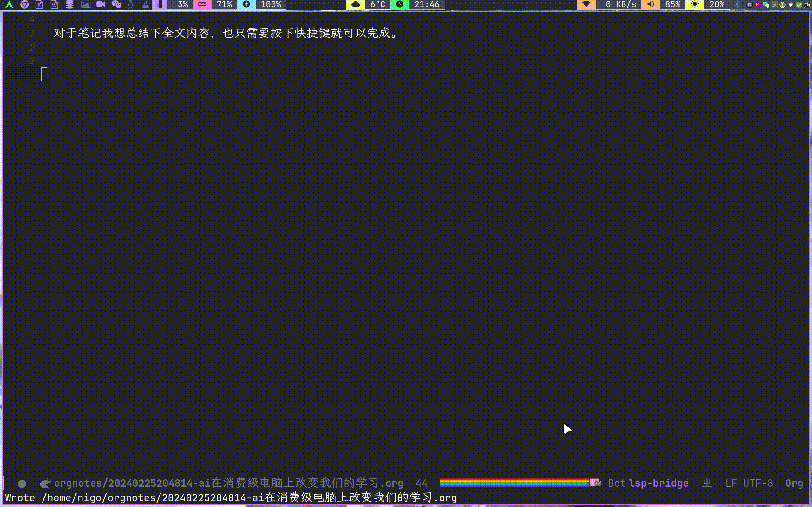
Task: Mute audio via the speaker icon
Action: [651, 4]
